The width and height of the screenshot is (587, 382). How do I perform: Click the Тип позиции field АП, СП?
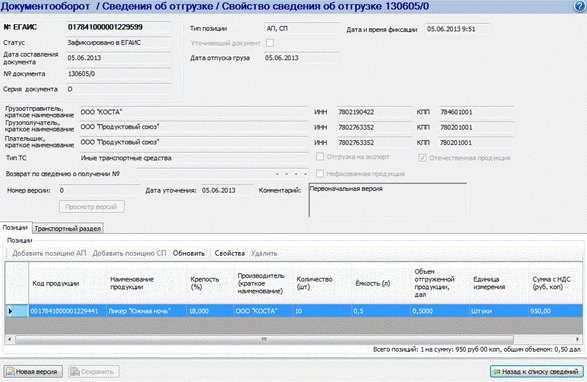coord(302,28)
